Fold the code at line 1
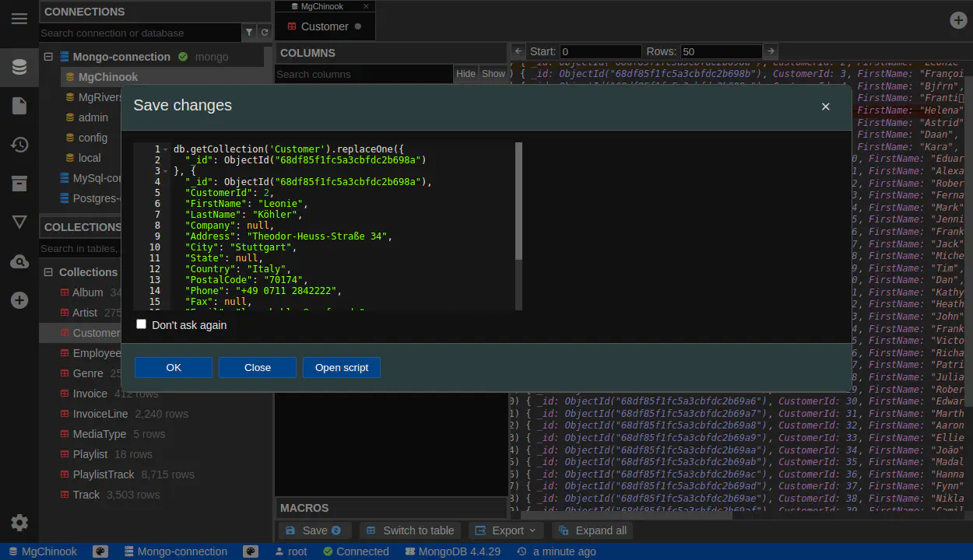Image resolution: width=973 pixels, height=560 pixels. click(x=166, y=149)
